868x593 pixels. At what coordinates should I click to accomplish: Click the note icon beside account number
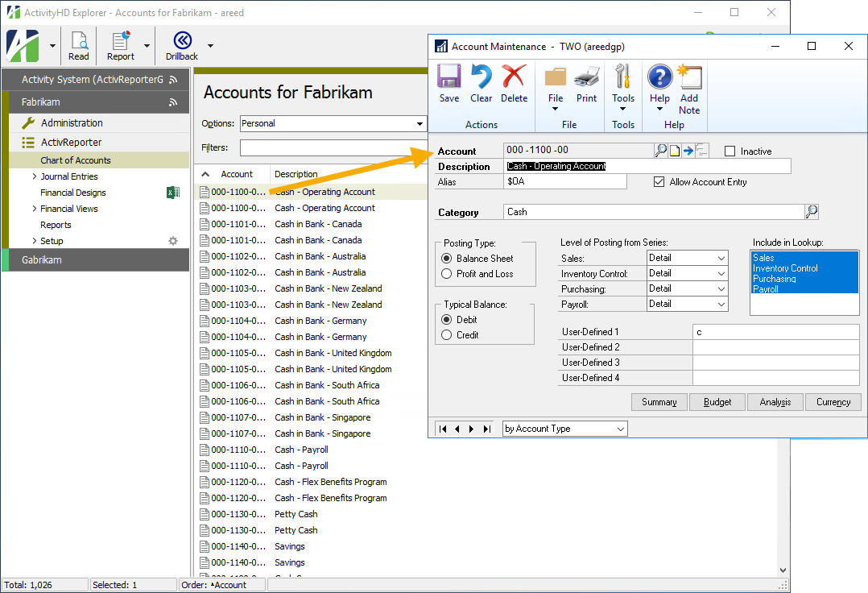pyautogui.click(x=674, y=151)
